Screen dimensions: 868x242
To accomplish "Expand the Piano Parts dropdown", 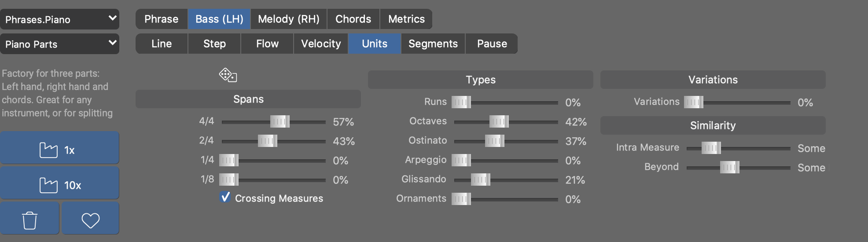I will point(59,44).
